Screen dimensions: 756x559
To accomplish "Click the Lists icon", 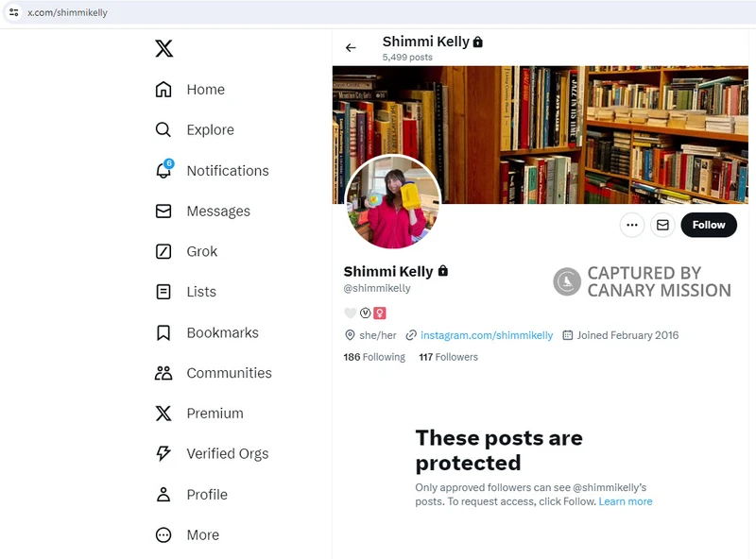I will pyautogui.click(x=163, y=292).
